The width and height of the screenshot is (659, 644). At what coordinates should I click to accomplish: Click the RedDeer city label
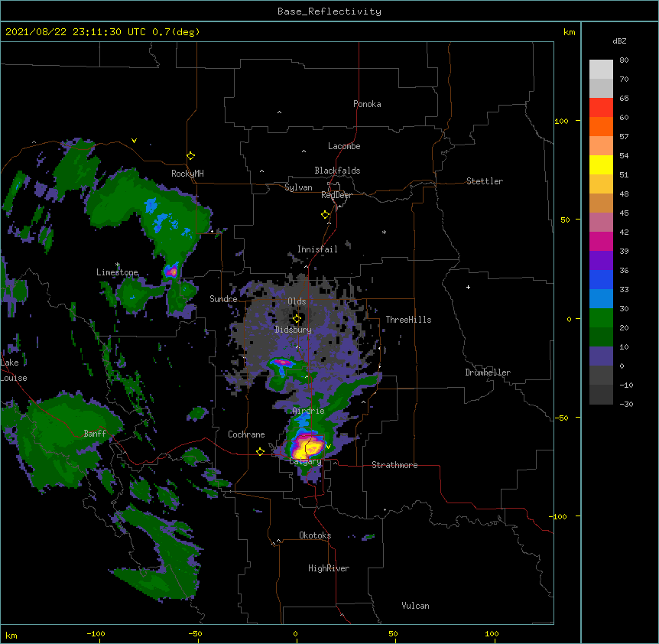336,195
